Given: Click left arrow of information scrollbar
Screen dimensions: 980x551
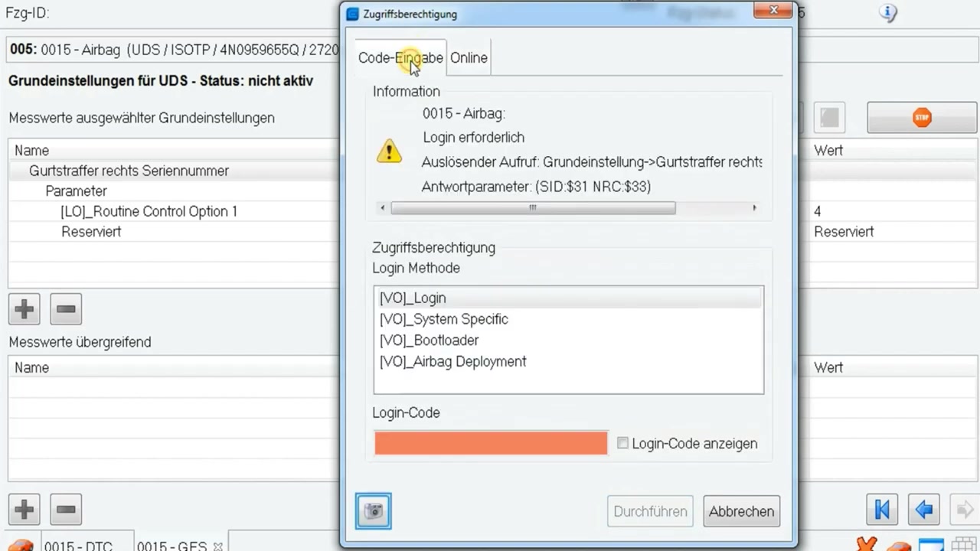Looking at the screenshot, I should (x=383, y=208).
